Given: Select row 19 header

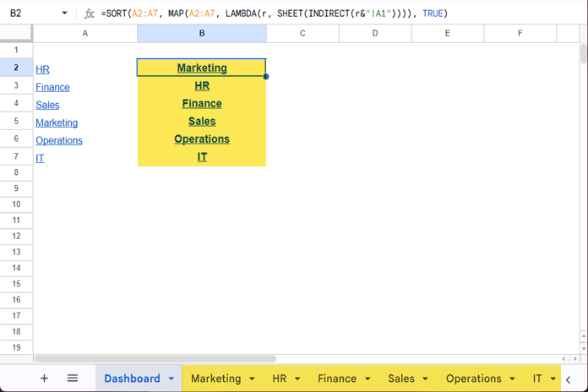Looking at the screenshot, I should (x=16, y=347).
